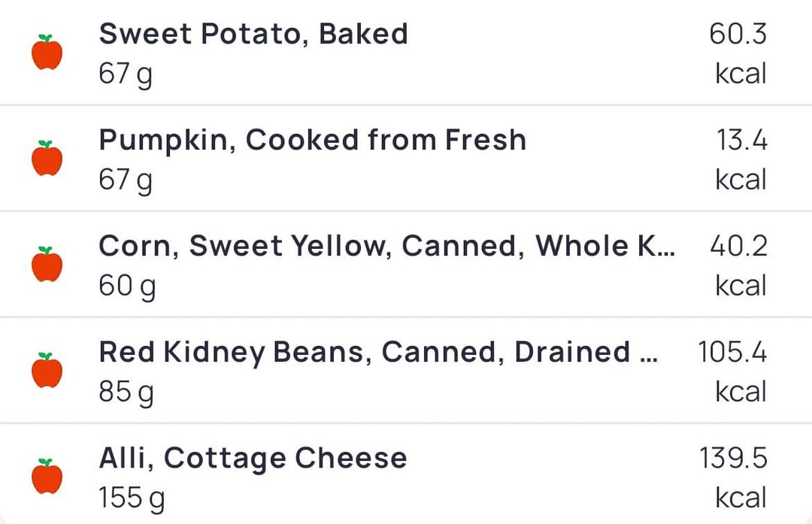
Task: Click the 13.4 kcal value for Pumpkin
Action: pyautogui.click(x=741, y=159)
